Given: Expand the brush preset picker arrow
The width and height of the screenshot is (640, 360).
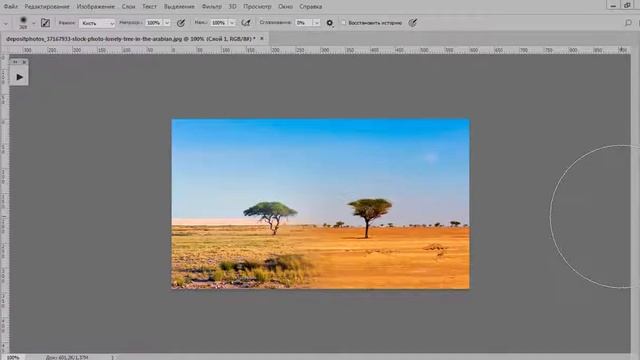Looking at the screenshot, I should coord(34,23).
